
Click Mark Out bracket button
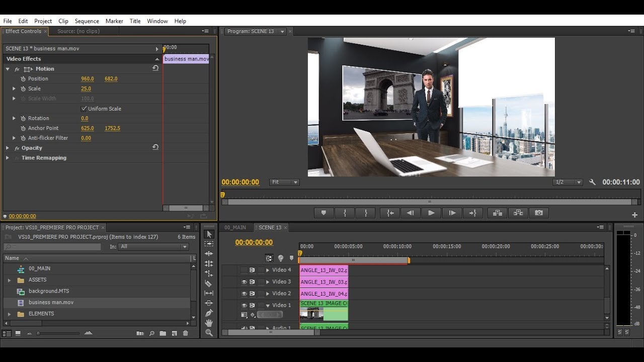tap(366, 213)
